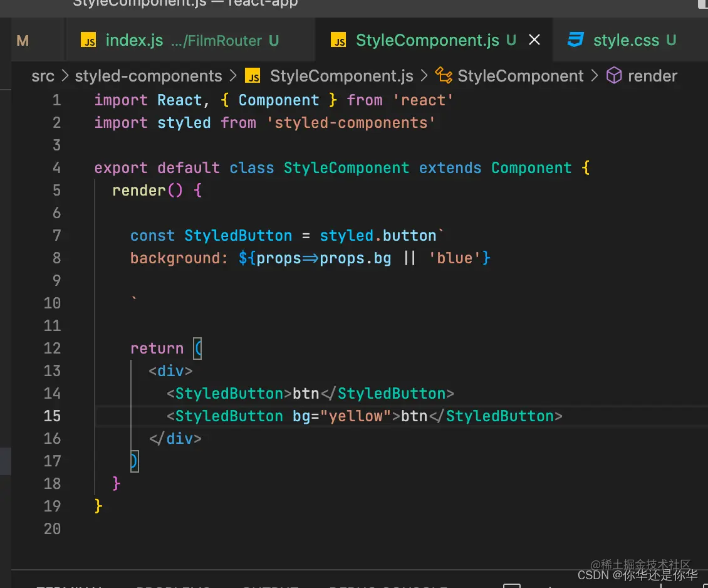This screenshot has width=708, height=588.
Task: Select the StyleComponent.js editor tab
Action: [x=434, y=40]
